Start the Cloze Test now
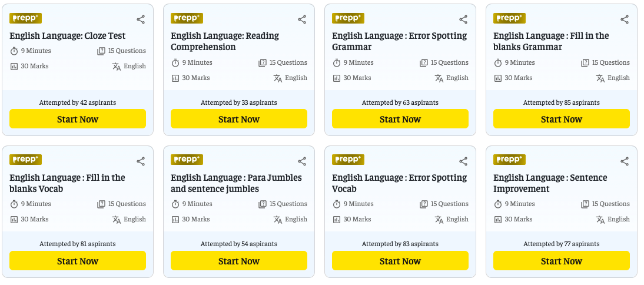644x285 pixels. click(x=78, y=119)
